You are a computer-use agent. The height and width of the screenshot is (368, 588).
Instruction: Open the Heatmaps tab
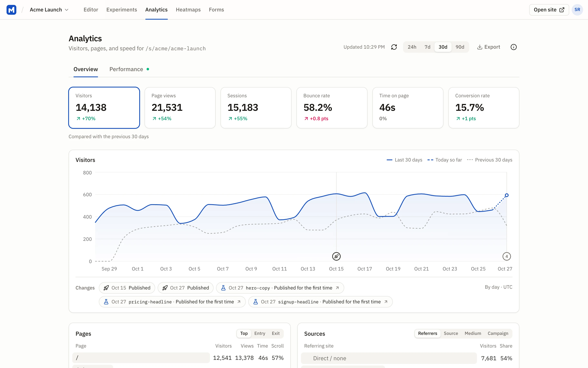pyautogui.click(x=188, y=10)
